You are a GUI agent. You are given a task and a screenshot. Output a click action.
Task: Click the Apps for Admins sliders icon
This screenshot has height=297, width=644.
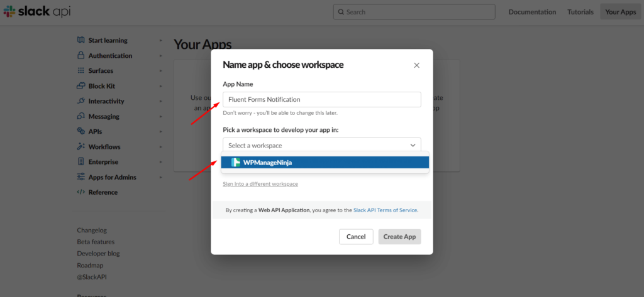click(x=81, y=177)
